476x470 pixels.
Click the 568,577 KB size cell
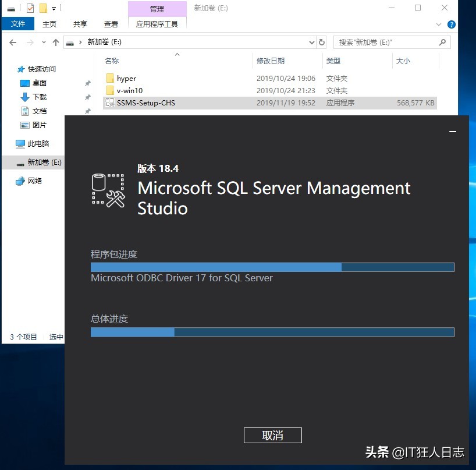coord(415,103)
